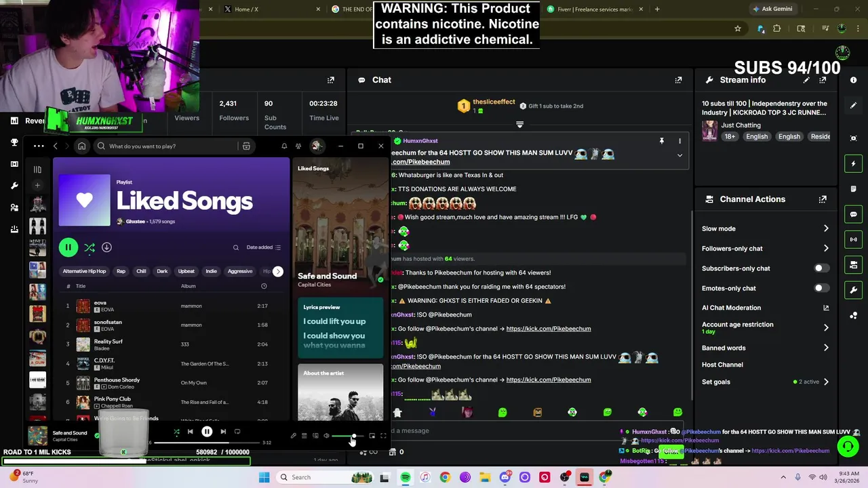Open Capital Cities artist link under Safe and Sound
The height and width of the screenshot is (488, 868).
tap(314, 285)
